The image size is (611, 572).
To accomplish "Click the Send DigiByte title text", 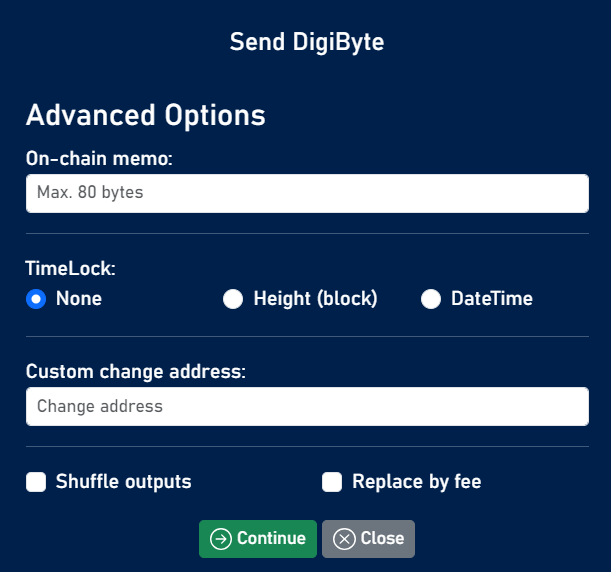I will coord(307,42).
